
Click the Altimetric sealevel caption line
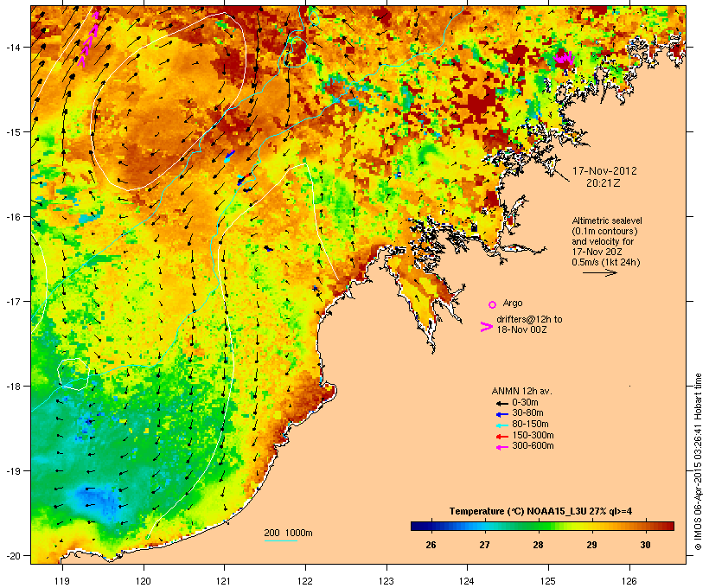pyautogui.click(x=607, y=220)
